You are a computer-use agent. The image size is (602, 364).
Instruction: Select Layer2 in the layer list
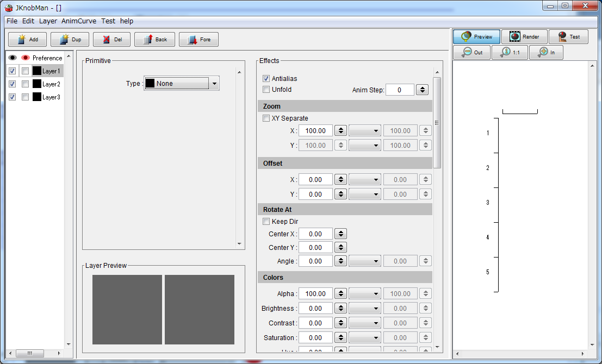(48, 84)
